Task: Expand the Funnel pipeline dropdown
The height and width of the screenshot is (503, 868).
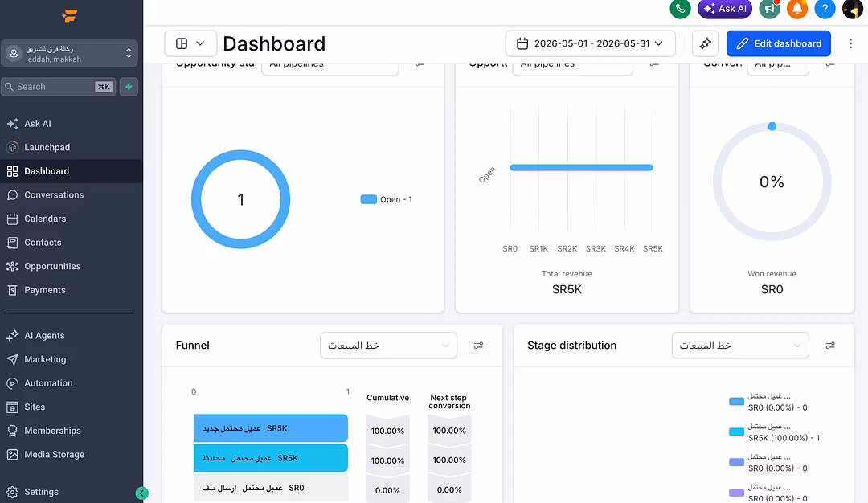Action: tap(389, 346)
